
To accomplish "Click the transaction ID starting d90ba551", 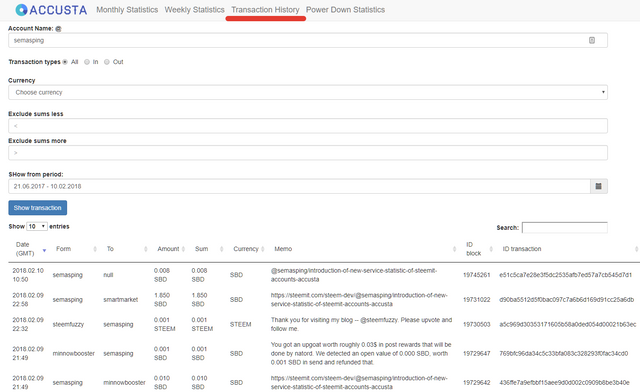I will [567, 300].
